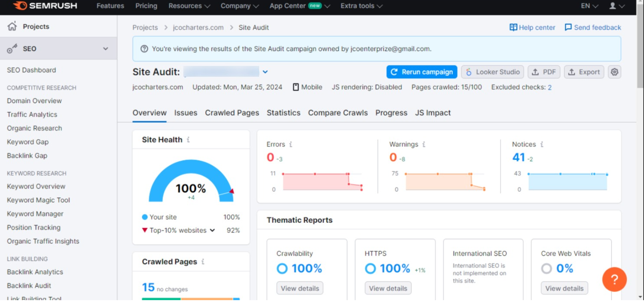Click the Crawlability 100% circle icon

[x=282, y=268]
